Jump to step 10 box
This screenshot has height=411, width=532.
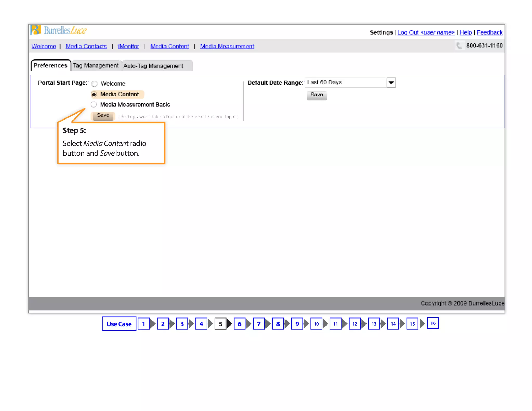click(316, 324)
